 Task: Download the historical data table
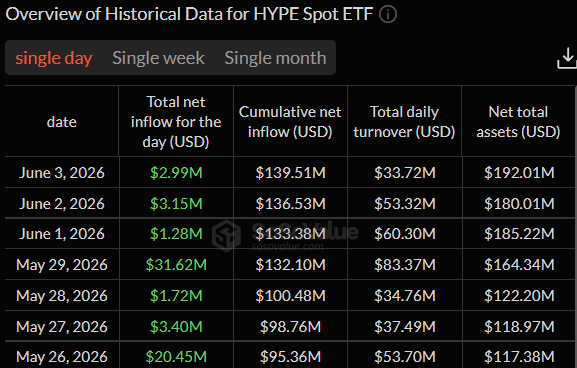(x=567, y=59)
